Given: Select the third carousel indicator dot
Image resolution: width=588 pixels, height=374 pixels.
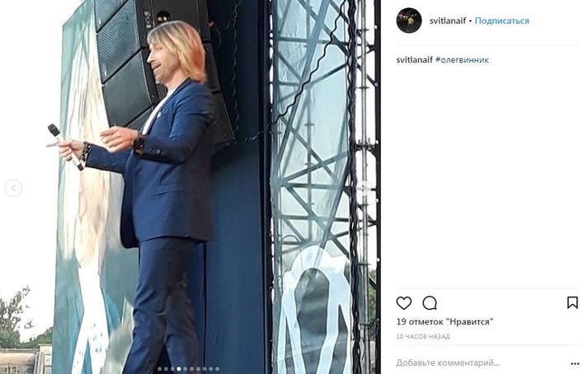Looking at the screenshot, I should coord(172,369).
